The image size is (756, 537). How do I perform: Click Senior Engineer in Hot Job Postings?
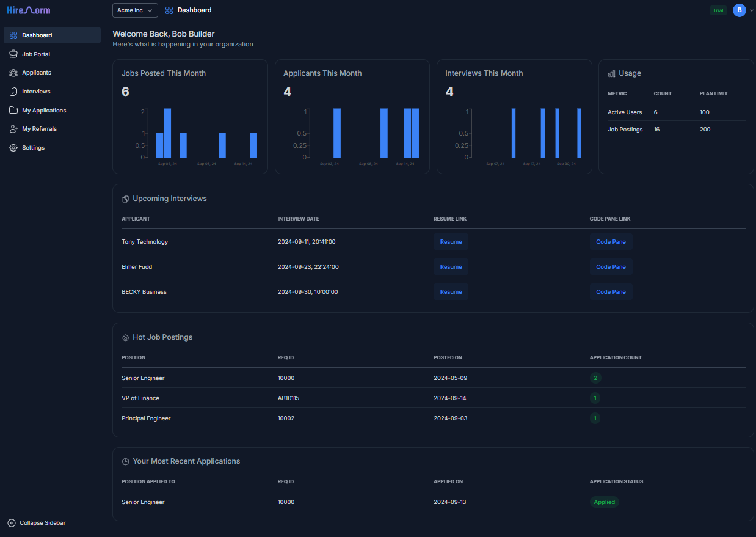point(143,378)
